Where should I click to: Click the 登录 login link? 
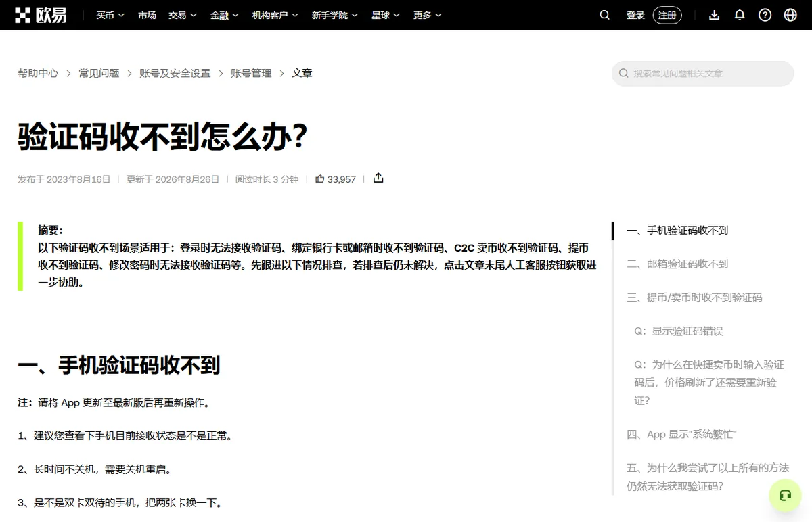click(x=635, y=15)
